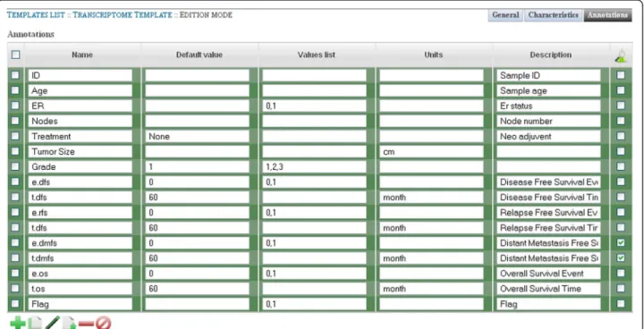Click the pencil edit icon
644x329 pixels.
(52, 324)
